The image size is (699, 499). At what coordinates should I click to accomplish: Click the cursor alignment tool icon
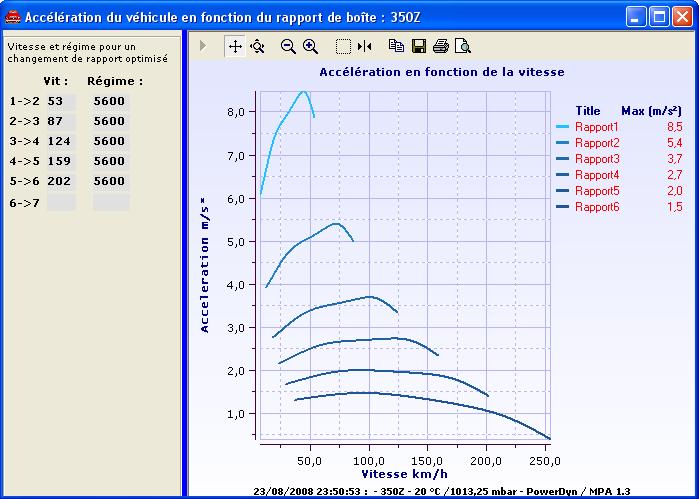364,46
